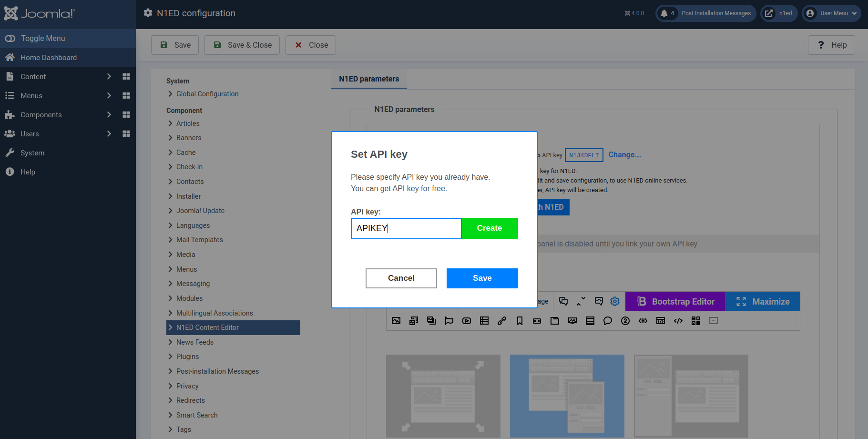Click the flag icon in editor toolbar

click(449, 321)
